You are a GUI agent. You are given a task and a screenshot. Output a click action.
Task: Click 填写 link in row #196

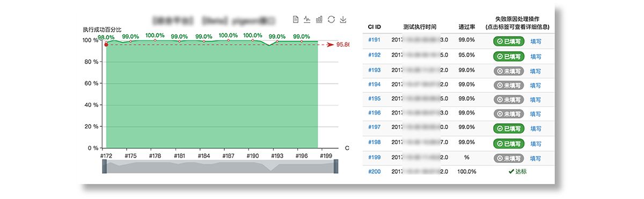pyautogui.click(x=536, y=115)
